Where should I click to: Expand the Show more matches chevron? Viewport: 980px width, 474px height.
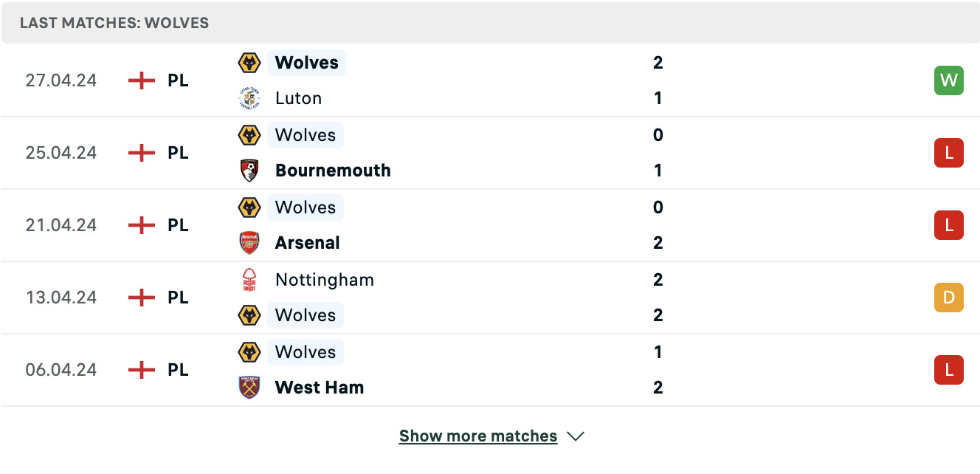click(576, 436)
